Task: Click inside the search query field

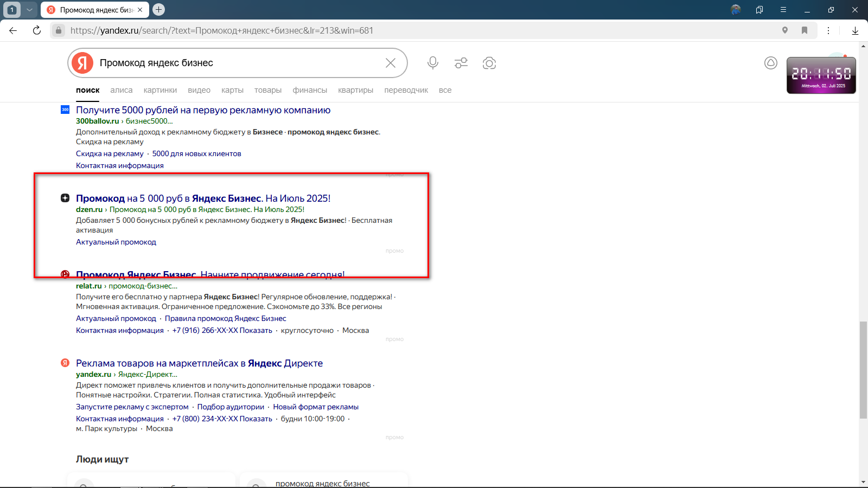Action: click(239, 63)
